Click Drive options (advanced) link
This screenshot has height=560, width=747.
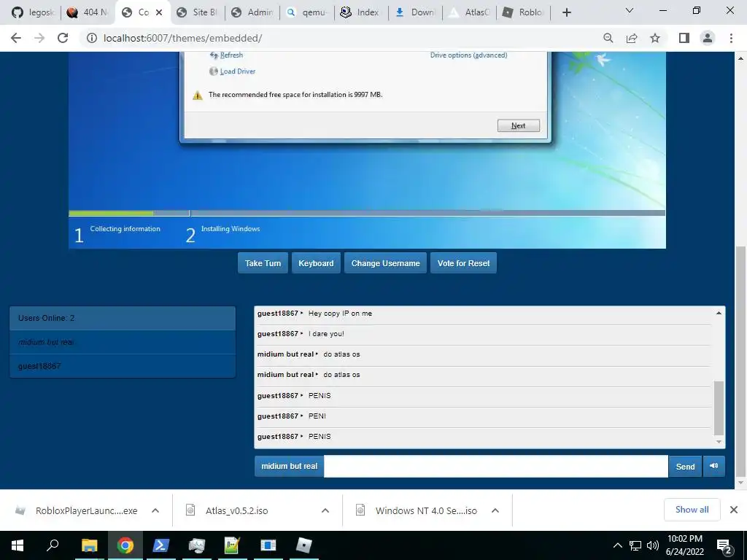tap(469, 55)
